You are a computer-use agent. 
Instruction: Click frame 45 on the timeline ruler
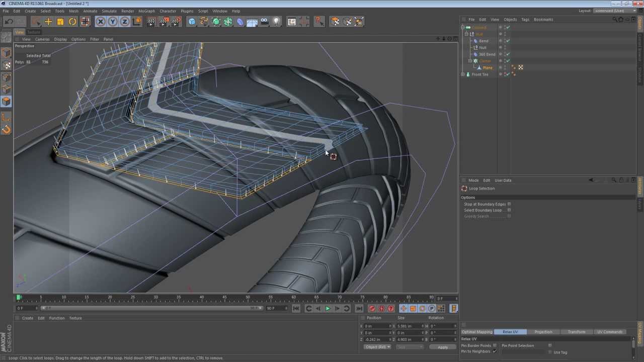(224, 297)
